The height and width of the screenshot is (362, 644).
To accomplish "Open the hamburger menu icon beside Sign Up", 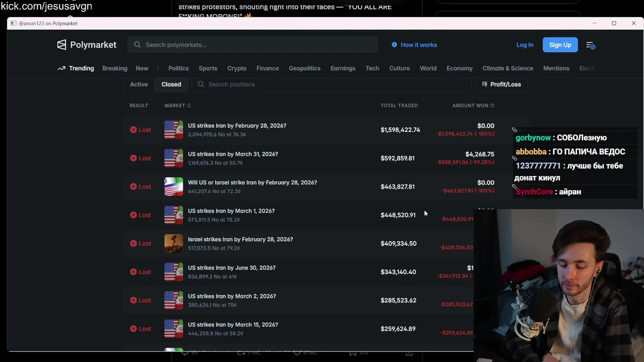I will point(591,45).
